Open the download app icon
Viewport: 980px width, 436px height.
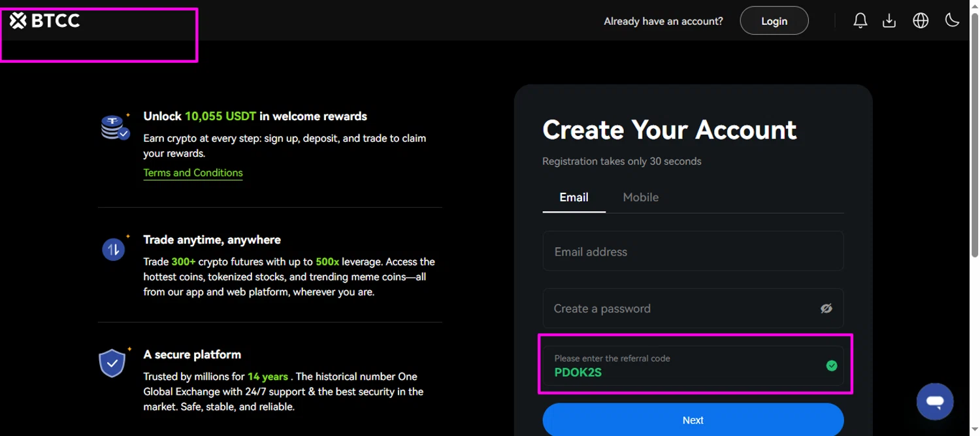(889, 21)
